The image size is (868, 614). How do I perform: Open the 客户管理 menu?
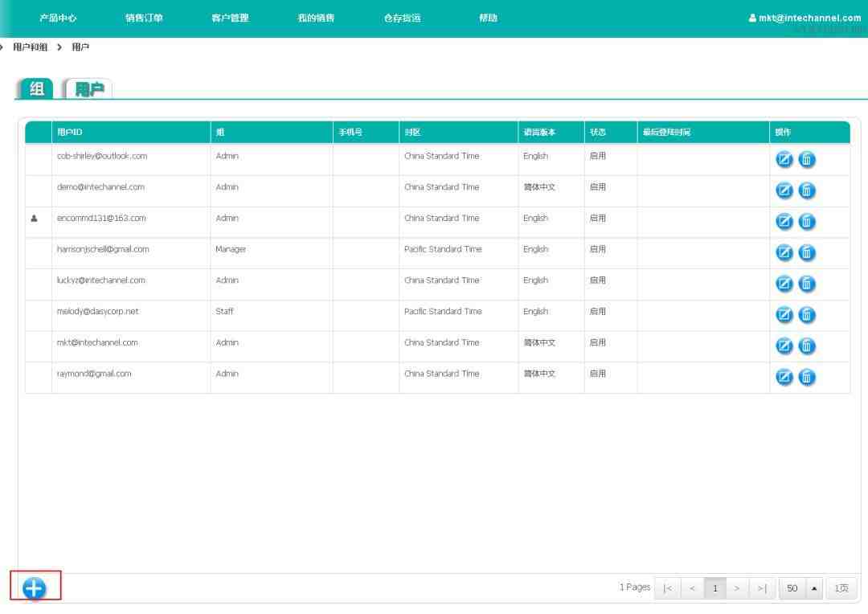pyautogui.click(x=231, y=18)
